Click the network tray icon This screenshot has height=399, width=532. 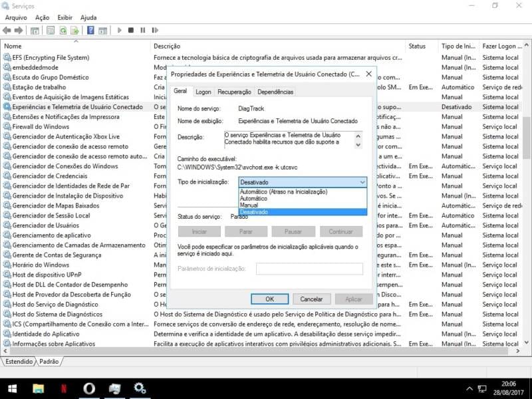click(482, 389)
